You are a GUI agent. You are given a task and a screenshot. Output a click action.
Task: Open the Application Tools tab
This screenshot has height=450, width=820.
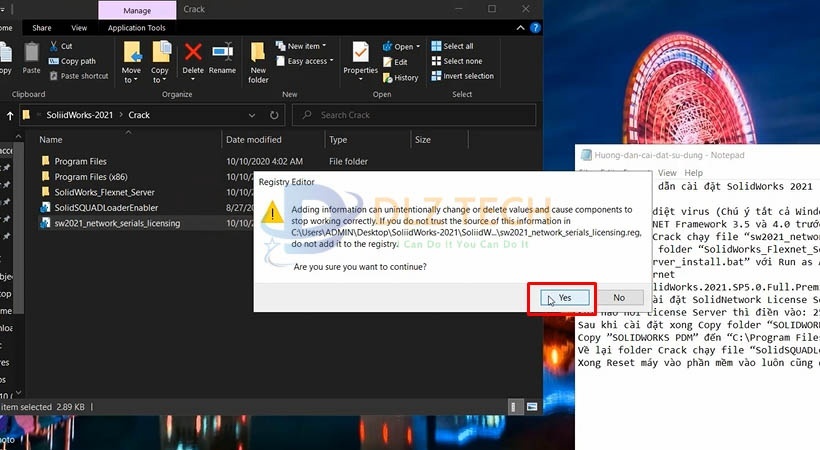coord(136,28)
